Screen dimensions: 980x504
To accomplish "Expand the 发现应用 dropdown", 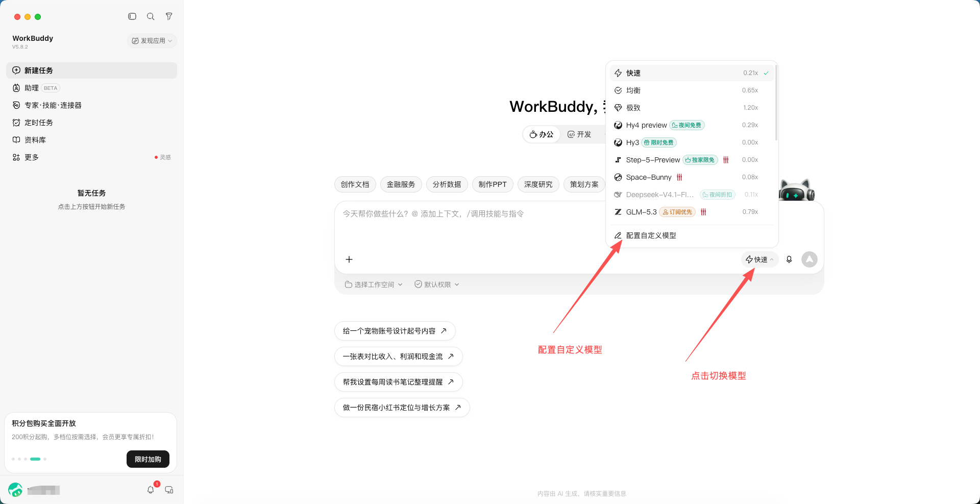I will (152, 41).
